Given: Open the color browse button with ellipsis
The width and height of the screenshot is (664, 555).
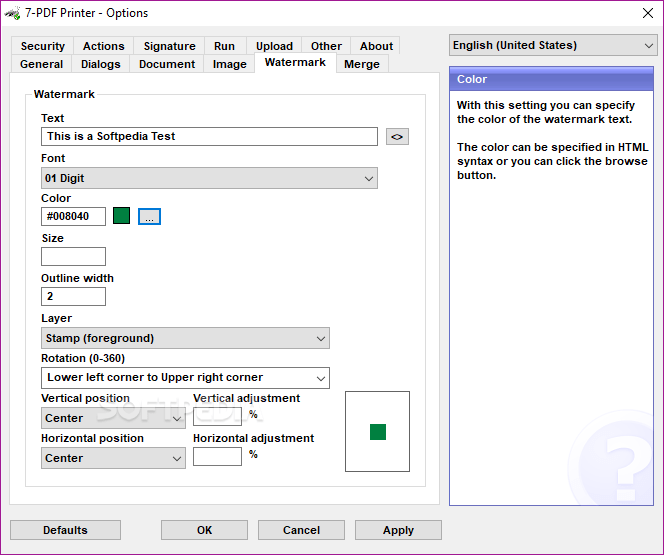Looking at the screenshot, I should (149, 217).
